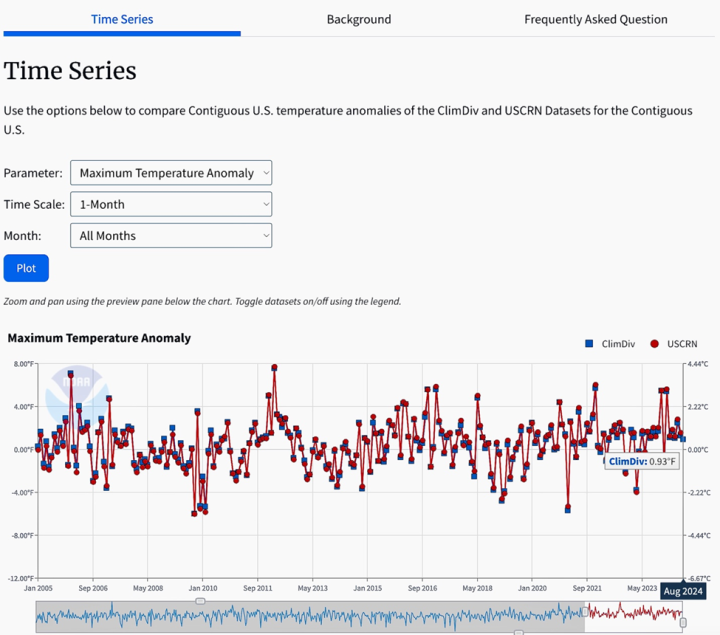
Task: Click the top handle on preview pane
Action: coord(200,601)
